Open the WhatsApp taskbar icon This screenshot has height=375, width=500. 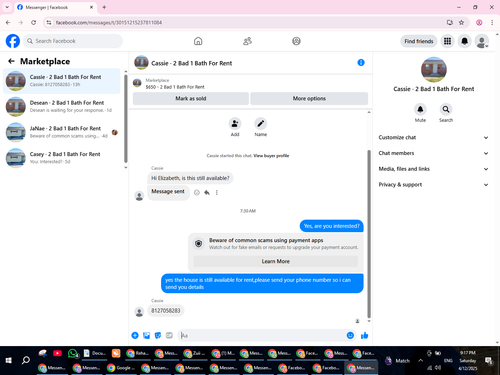[72, 353]
